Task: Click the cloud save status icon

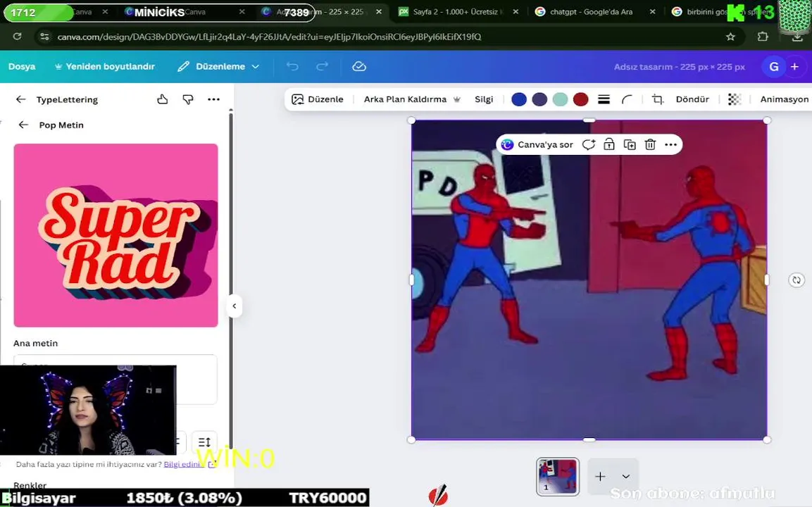Action: 359,66
